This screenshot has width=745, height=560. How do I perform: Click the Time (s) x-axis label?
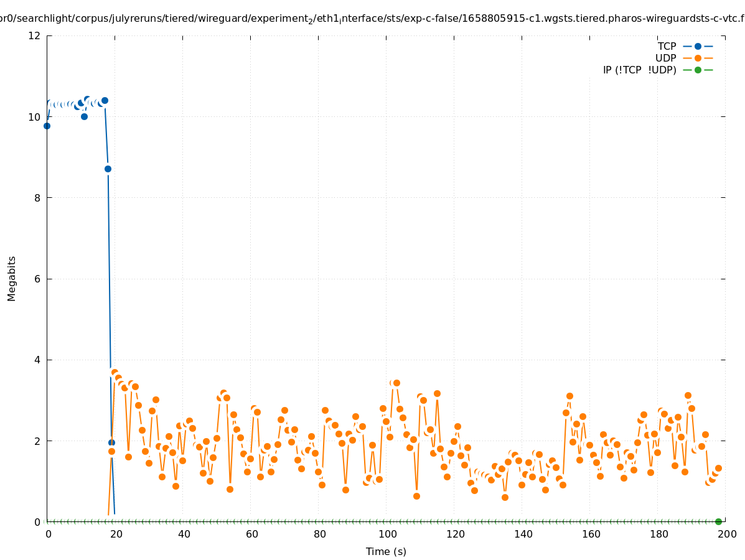click(386, 551)
